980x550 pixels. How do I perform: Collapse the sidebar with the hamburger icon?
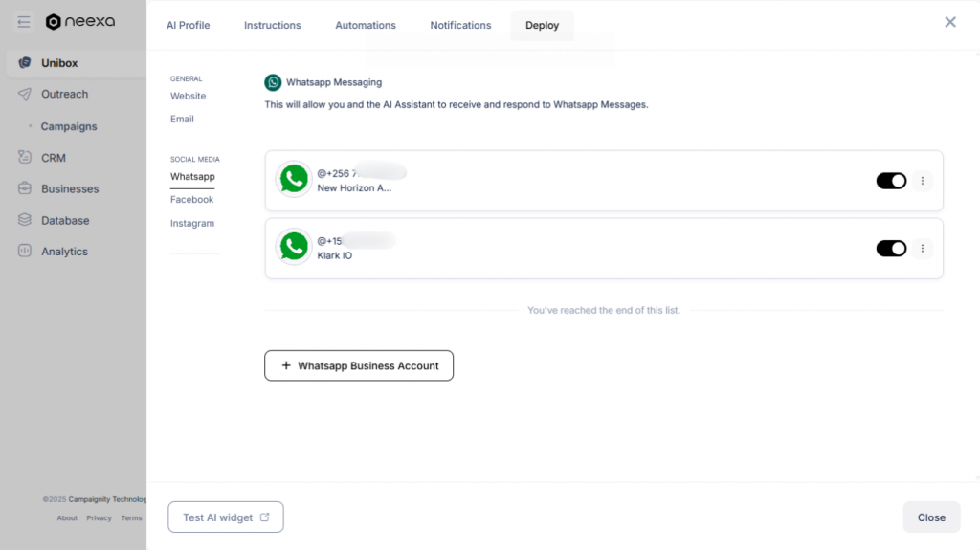(24, 23)
